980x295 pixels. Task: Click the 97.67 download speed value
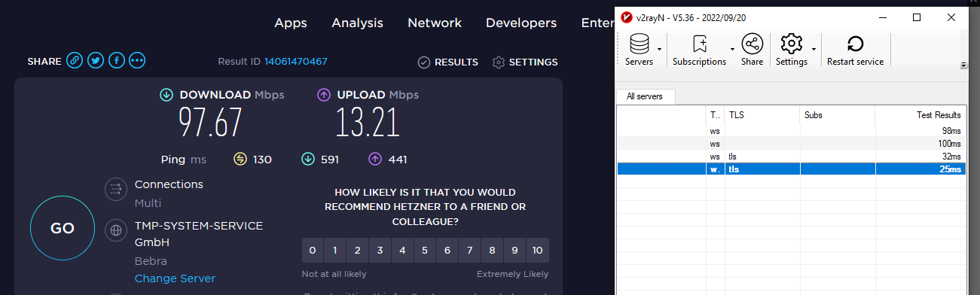click(210, 122)
